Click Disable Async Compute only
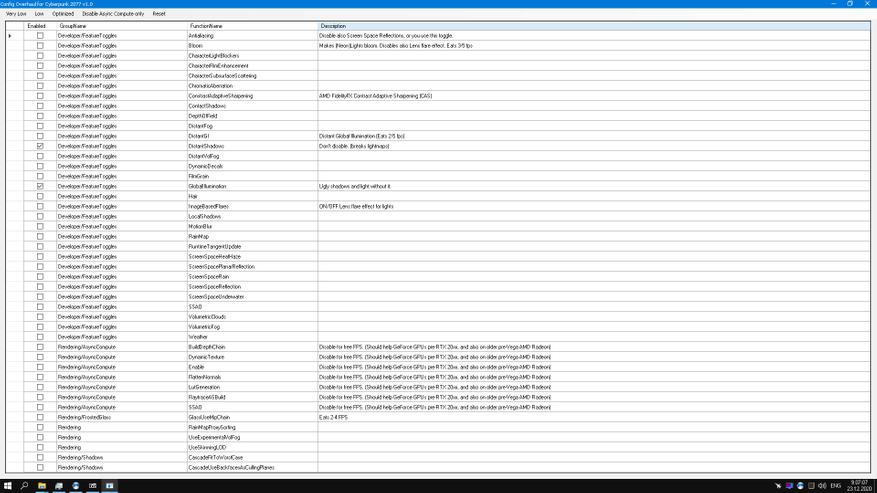This screenshot has height=493, width=877. pos(113,14)
